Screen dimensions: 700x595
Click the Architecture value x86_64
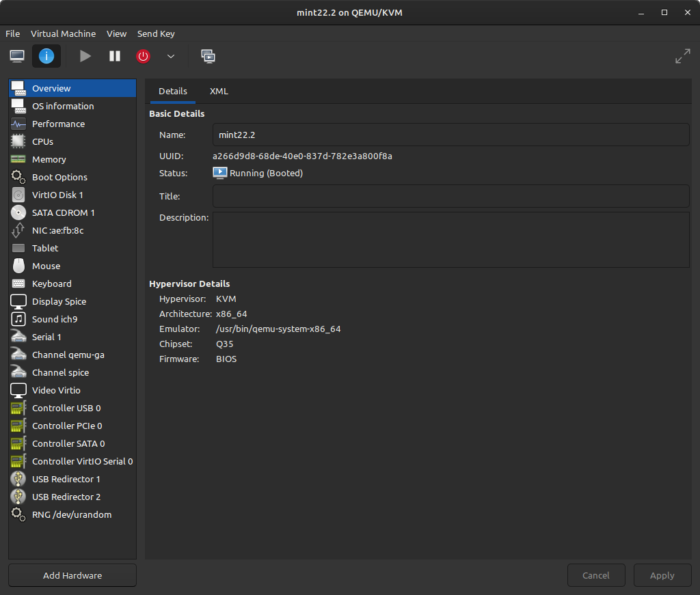pos(231,314)
